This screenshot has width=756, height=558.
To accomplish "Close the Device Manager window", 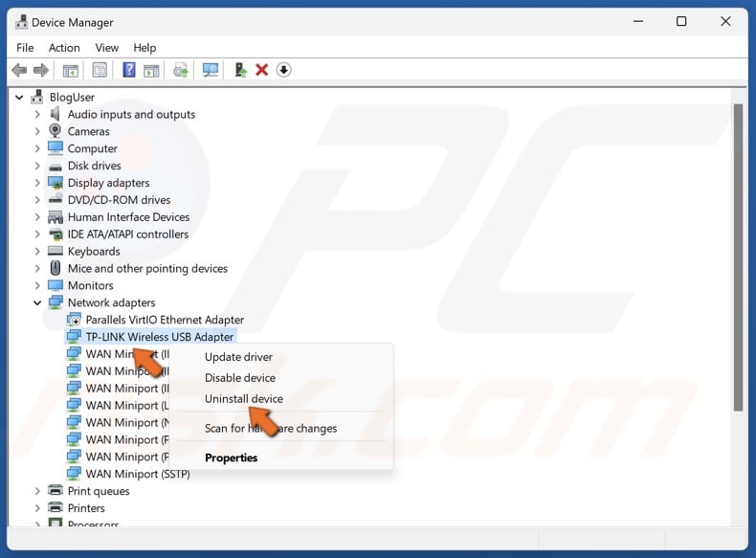I will [x=725, y=22].
